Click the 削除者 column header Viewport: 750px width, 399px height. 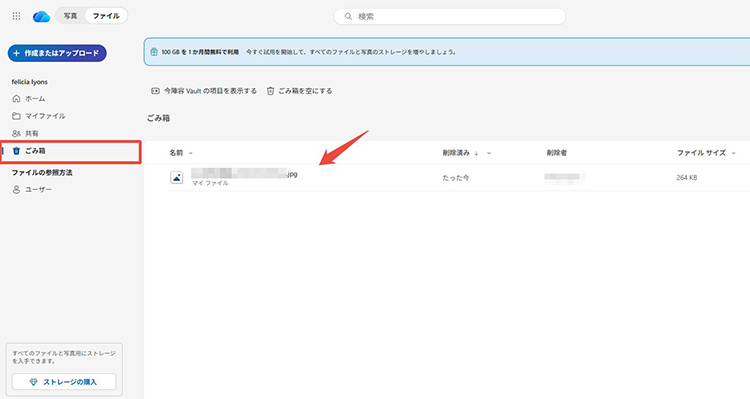pyautogui.click(x=557, y=153)
